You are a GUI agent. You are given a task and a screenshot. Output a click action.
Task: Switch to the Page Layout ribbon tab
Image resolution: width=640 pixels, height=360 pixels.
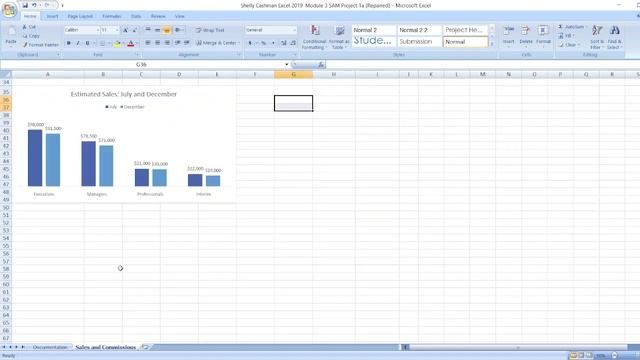click(80, 16)
